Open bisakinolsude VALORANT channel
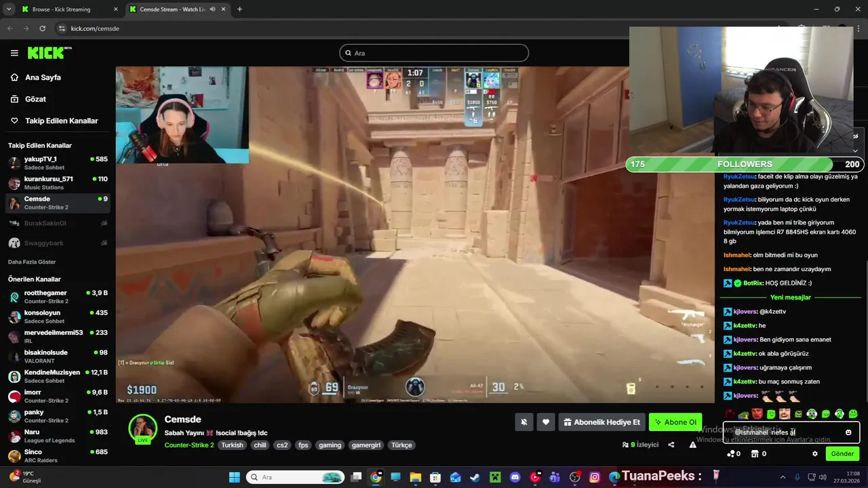This screenshot has width=868, height=488. tap(57, 357)
